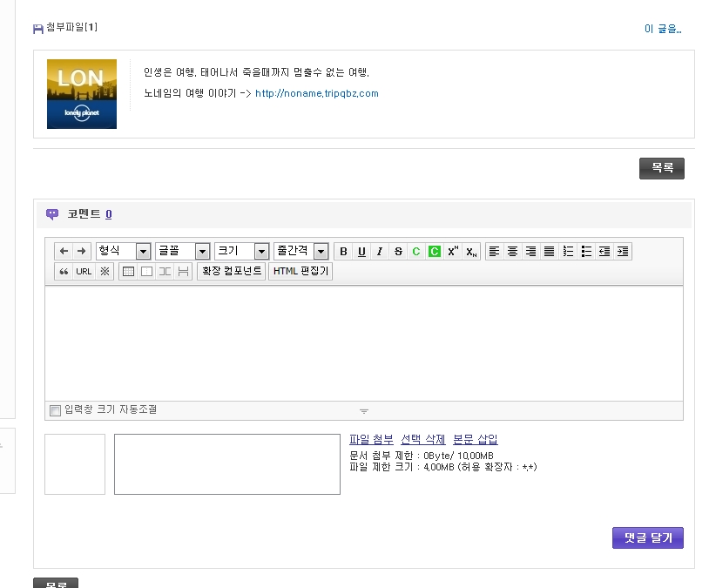Submit with 댓글 달기 button
This screenshot has height=588, width=709.
pos(648,537)
